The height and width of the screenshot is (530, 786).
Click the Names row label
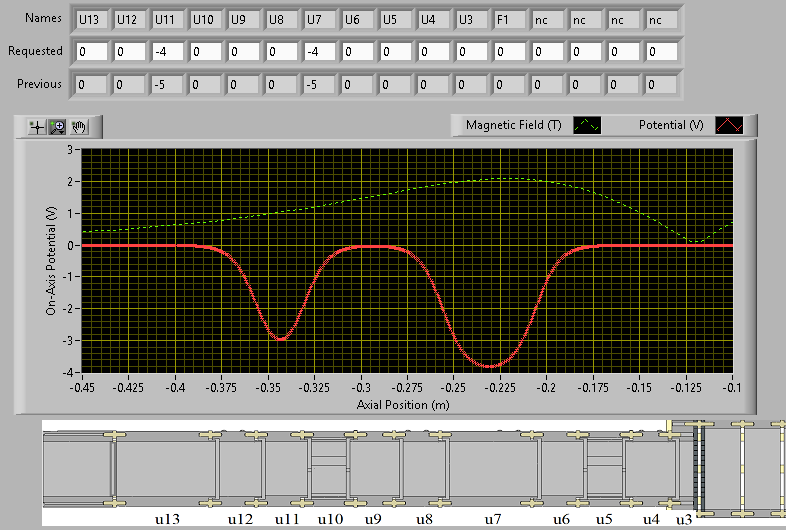(x=44, y=18)
